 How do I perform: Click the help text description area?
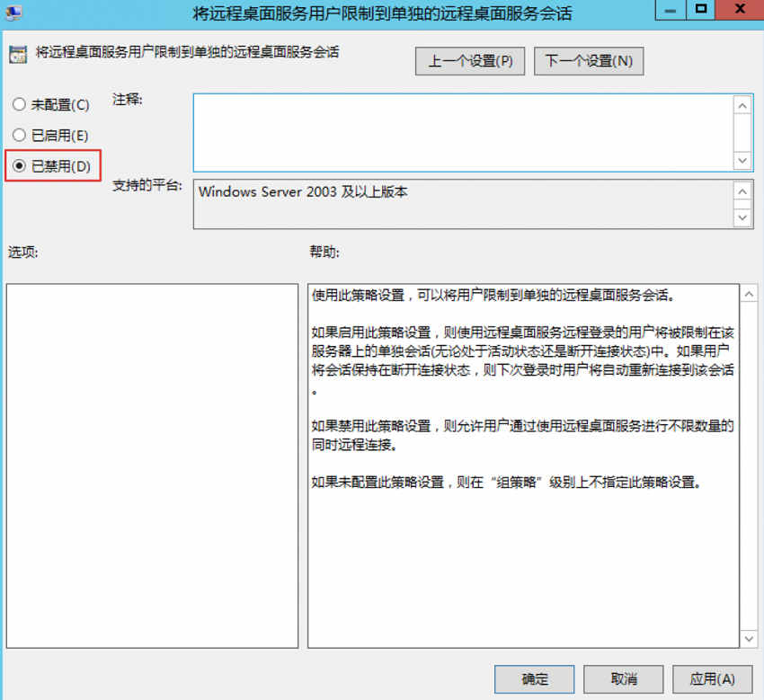pos(523,465)
